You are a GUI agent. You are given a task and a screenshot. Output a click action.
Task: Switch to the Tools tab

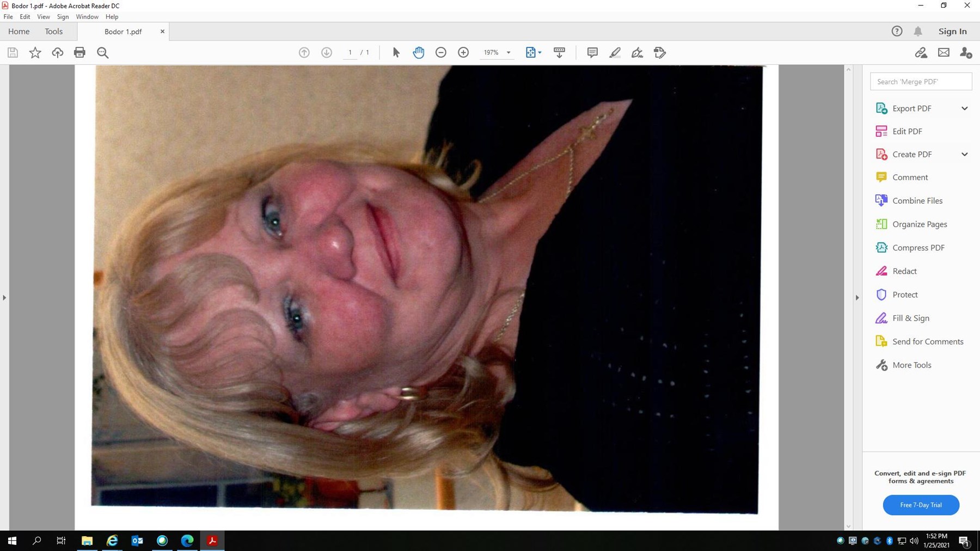pyautogui.click(x=53, y=32)
